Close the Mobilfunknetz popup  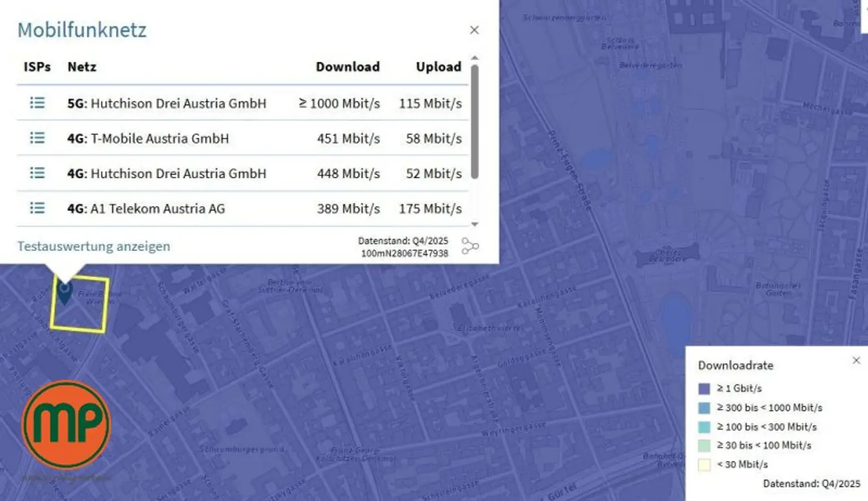point(474,30)
